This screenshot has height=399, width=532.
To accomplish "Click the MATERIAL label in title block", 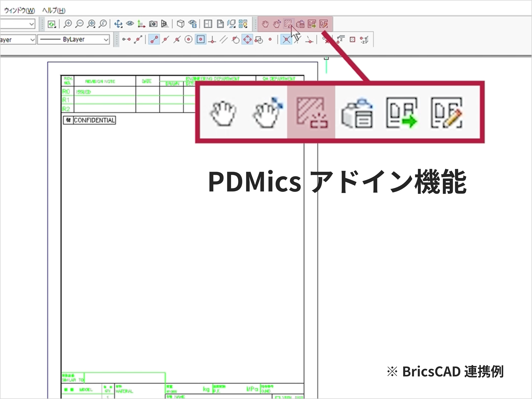I will click(x=124, y=391).
